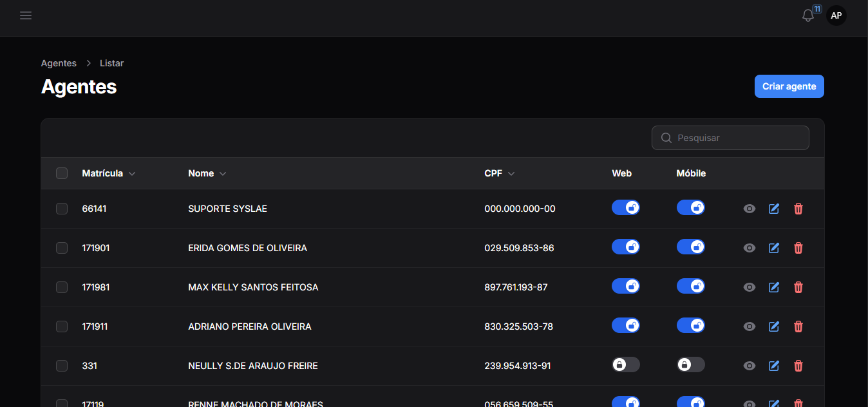868x407 pixels.
Task: Go to Agentes breadcrumb link
Action: coord(59,63)
